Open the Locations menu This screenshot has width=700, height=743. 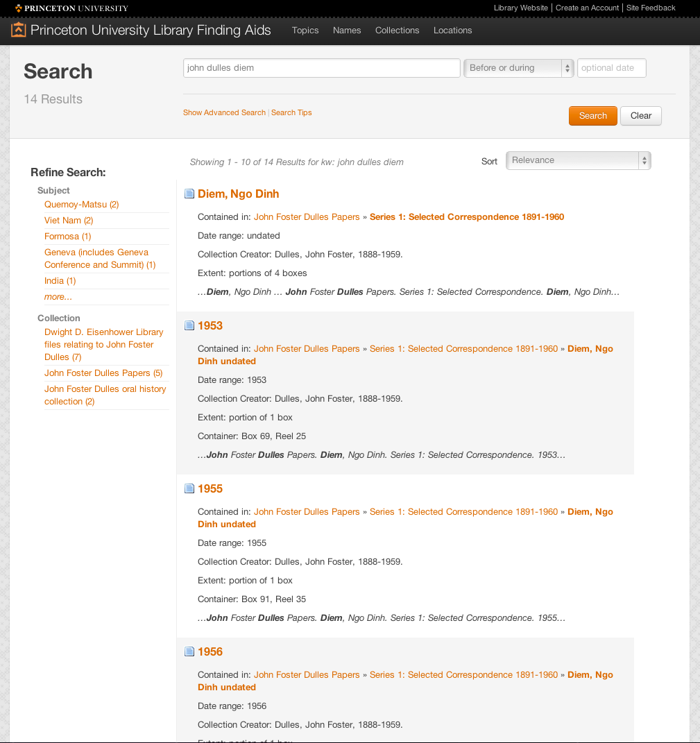point(452,31)
